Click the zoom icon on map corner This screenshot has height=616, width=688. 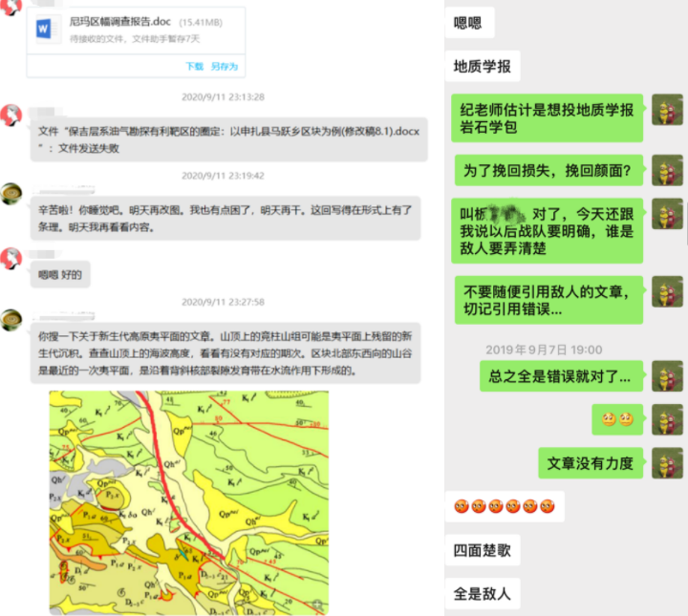pos(317,605)
